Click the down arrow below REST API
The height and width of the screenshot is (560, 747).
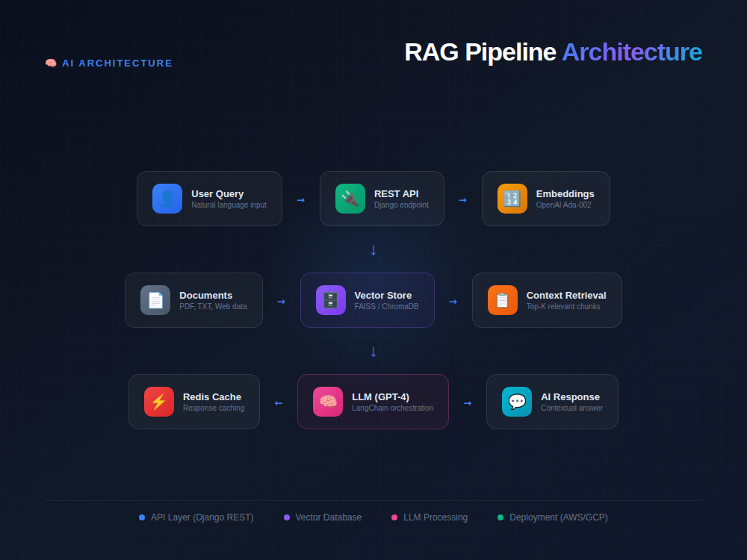pos(373,250)
